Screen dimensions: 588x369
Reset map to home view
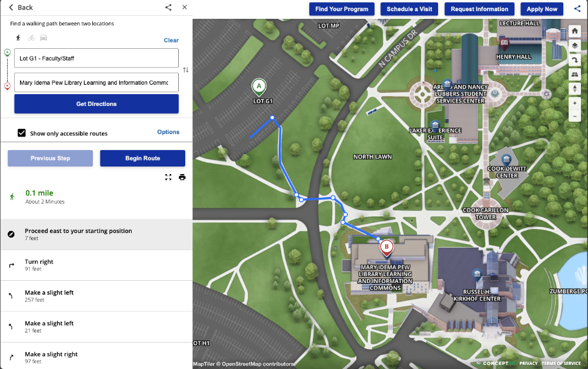click(575, 31)
